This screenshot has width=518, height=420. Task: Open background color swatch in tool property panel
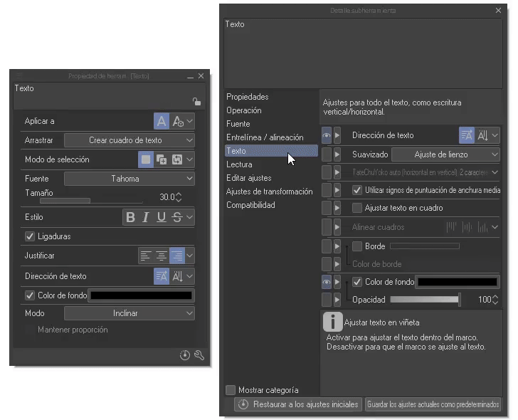point(141,295)
